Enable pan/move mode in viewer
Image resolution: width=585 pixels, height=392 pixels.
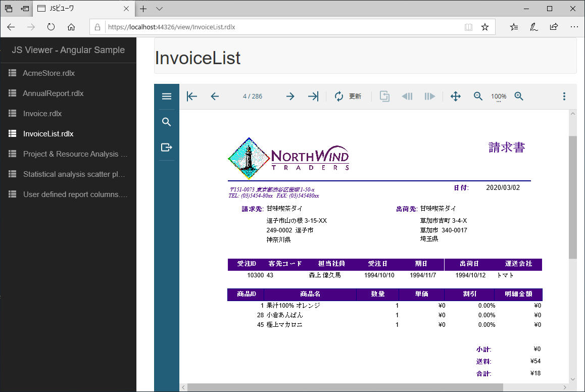point(455,96)
